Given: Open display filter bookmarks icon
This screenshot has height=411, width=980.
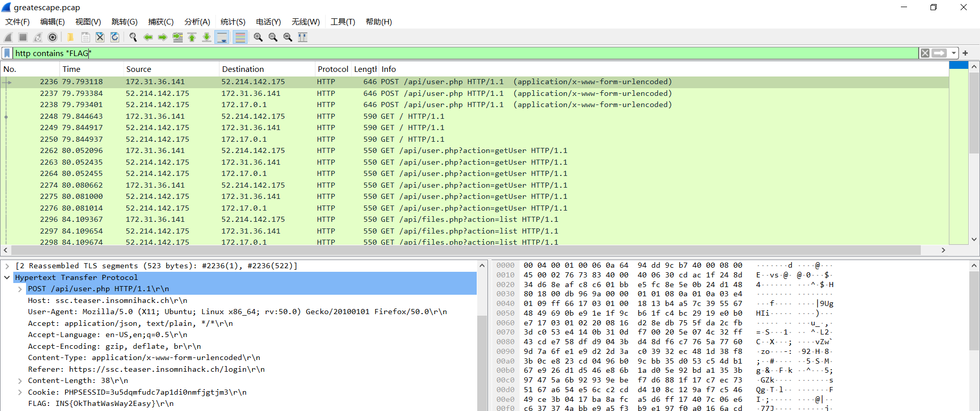Looking at the screenshot, I should 7,53.
